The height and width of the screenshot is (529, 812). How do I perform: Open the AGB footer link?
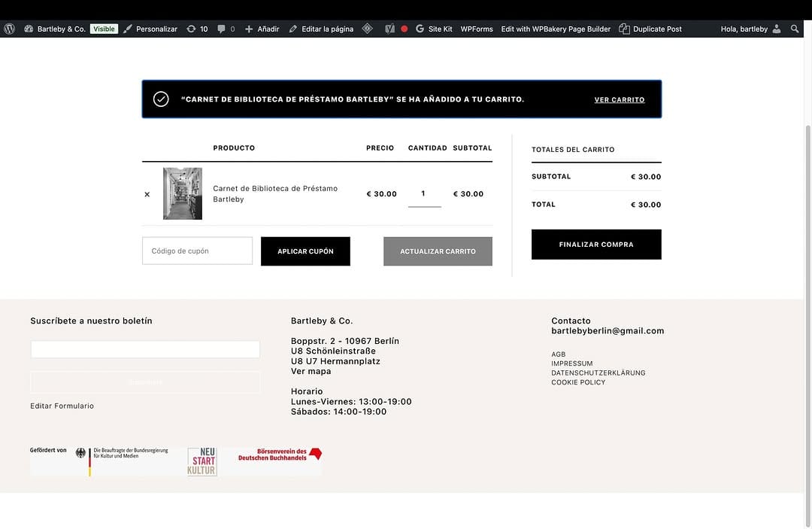pos(558,354)
